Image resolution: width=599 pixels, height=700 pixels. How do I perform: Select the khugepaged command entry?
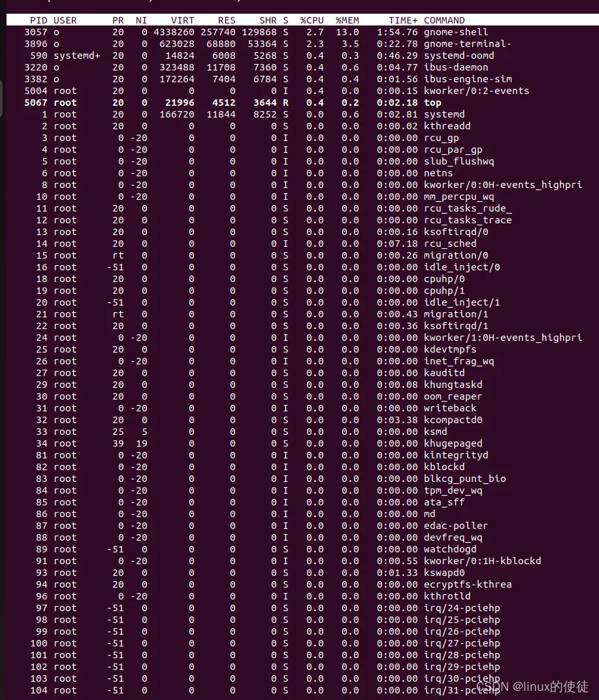point(453,443)
